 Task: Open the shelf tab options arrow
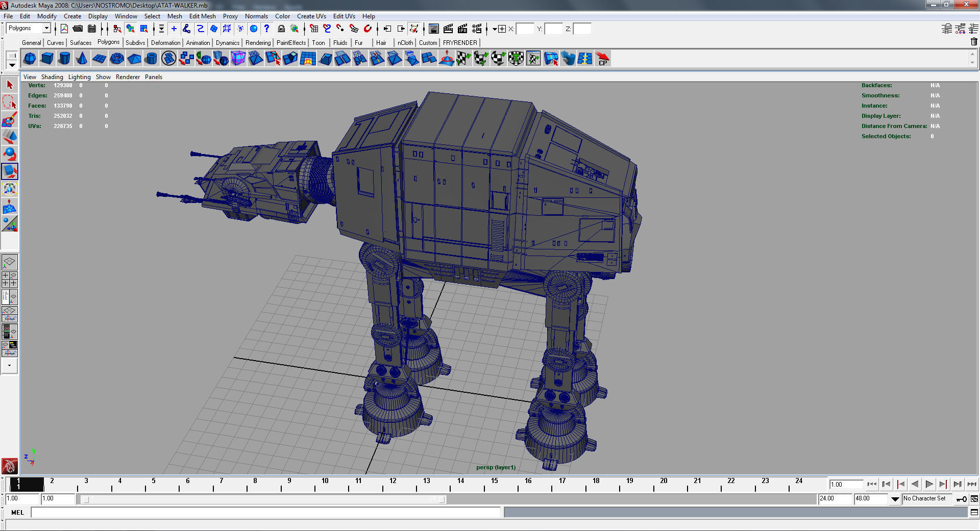[x=12, y=65]
